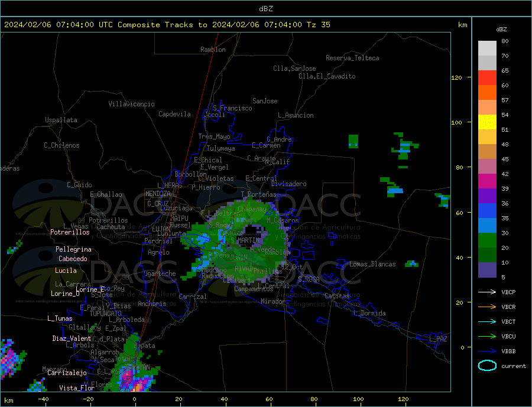Click the Potrerillos pink label
The width and height of the screenshot is (532, 407).
pyautogui.click(x=70, y=232)
